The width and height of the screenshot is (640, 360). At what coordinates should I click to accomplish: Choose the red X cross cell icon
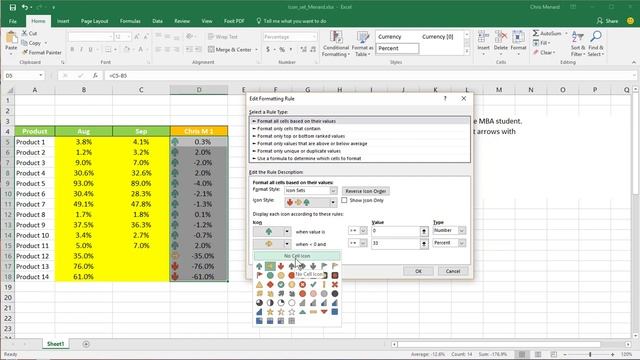point(335,284)
